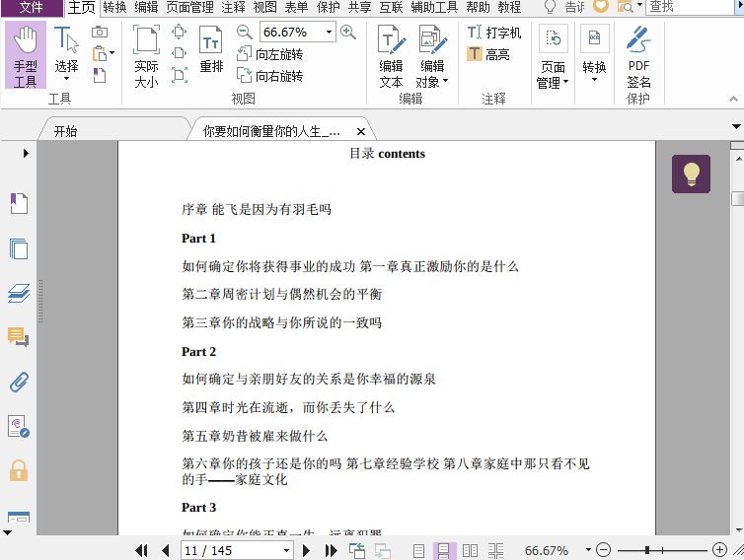
Task: Click the Reflow (重排) button
Action: [211, 49]
